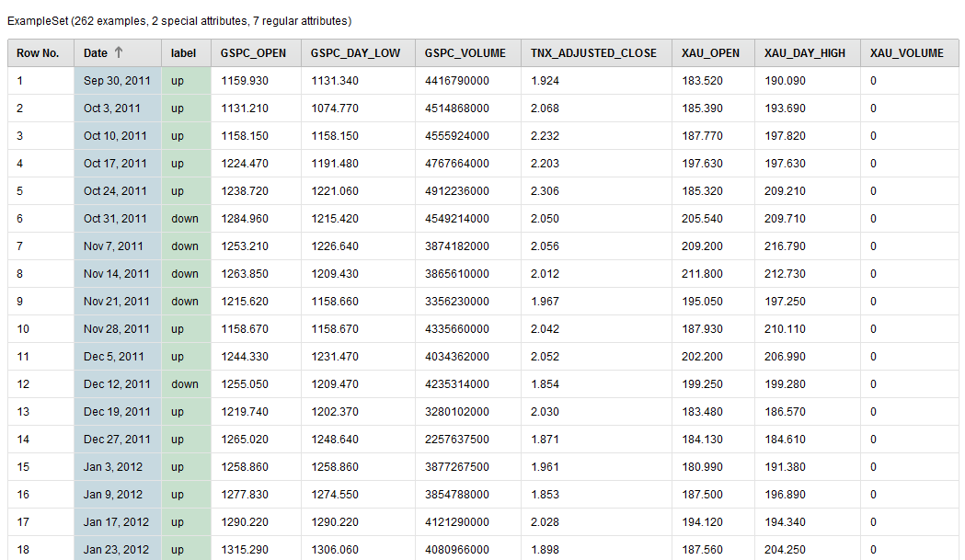Click the ExampleSet summary text
The height and width of the screenshot is (560, 965).
click(179, 21)
